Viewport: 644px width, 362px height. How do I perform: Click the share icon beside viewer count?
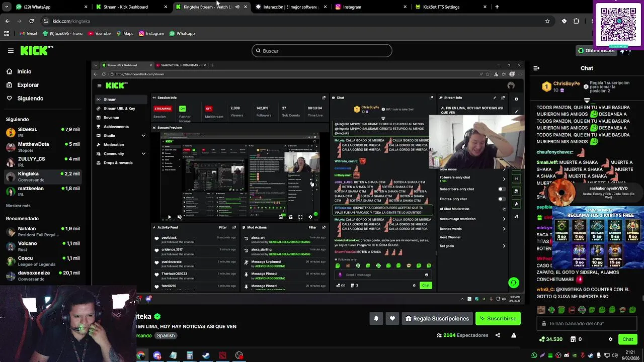pyautogui.click(x=498, y=335)
